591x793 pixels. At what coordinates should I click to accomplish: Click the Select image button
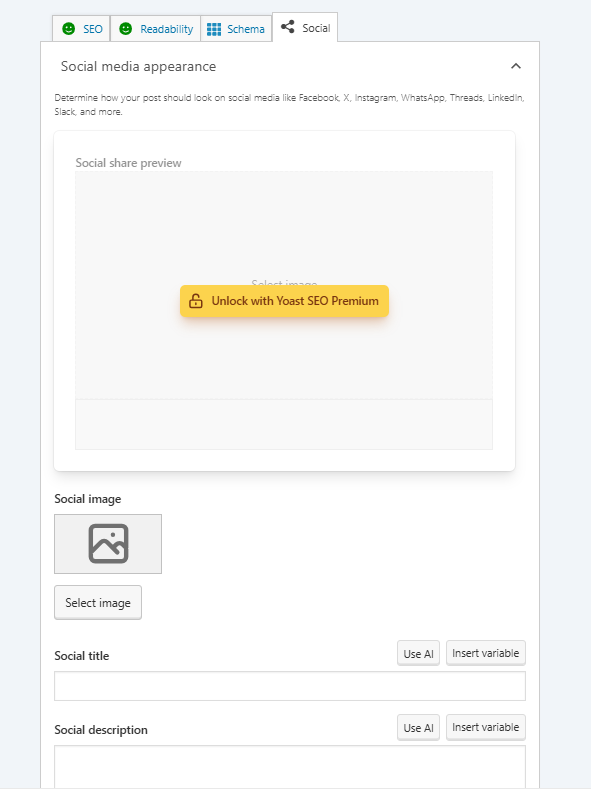point(98,602)
